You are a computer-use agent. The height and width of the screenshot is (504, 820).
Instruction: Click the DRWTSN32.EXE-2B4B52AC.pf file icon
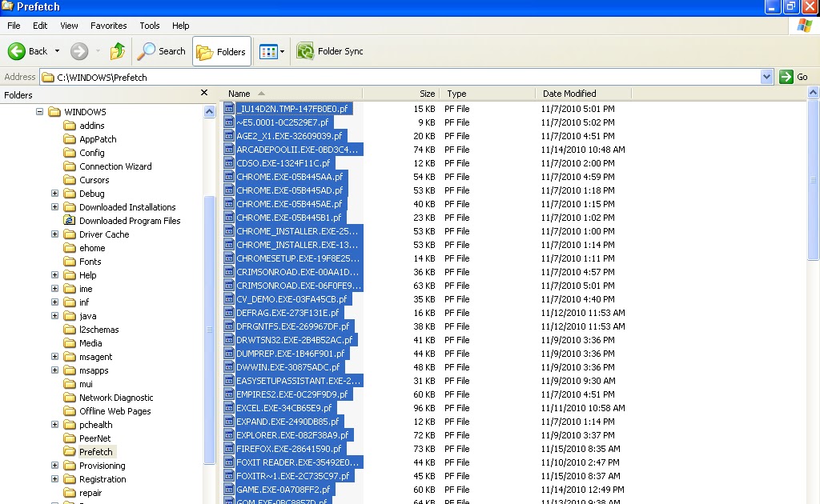pos(228,339)
